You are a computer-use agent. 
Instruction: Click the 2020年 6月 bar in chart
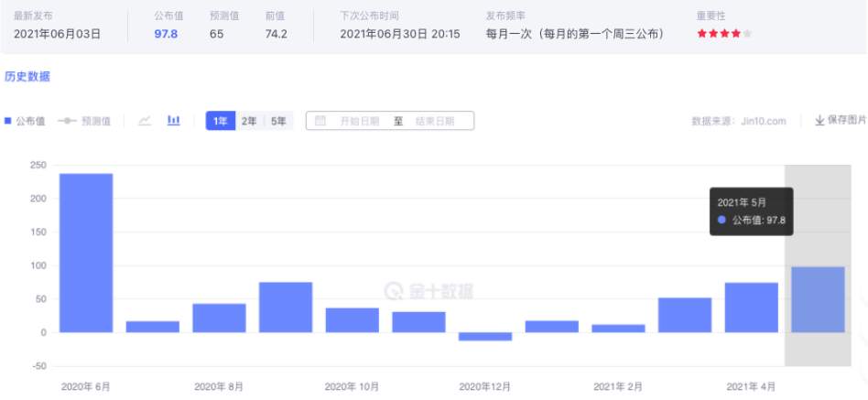[x=86, y=253]
